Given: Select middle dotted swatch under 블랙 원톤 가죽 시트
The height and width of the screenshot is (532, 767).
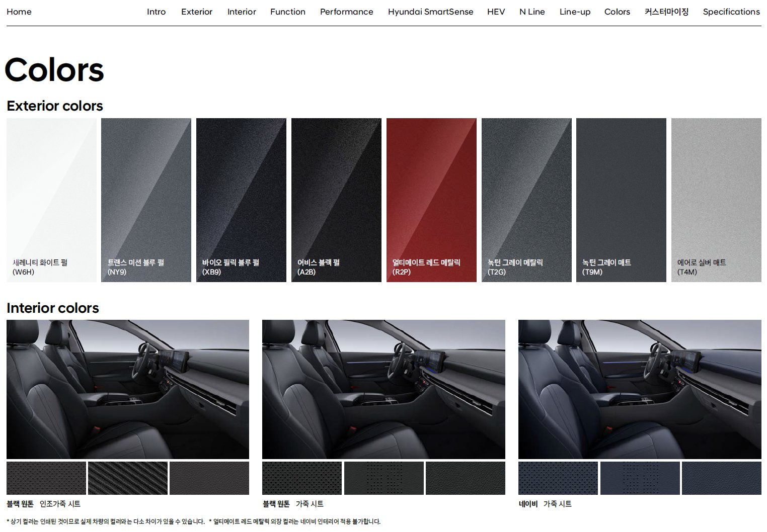Looking at the screenshot, I should 384,478.
